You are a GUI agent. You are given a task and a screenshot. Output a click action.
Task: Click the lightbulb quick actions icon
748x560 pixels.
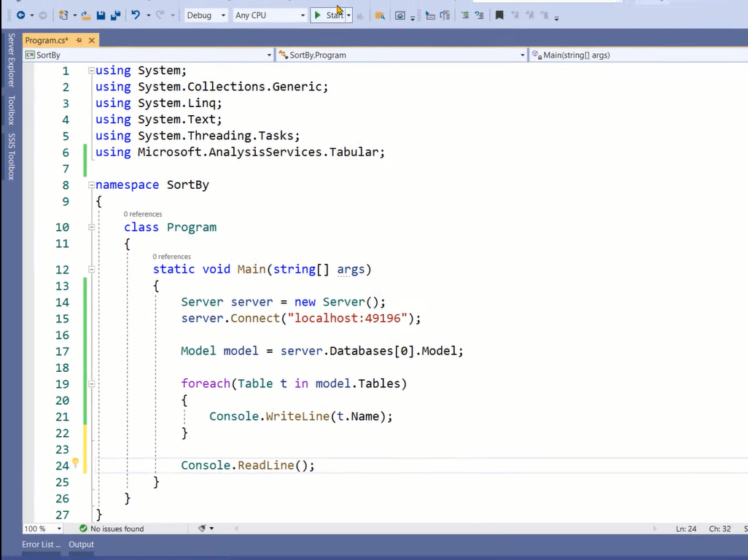point(75,463)
